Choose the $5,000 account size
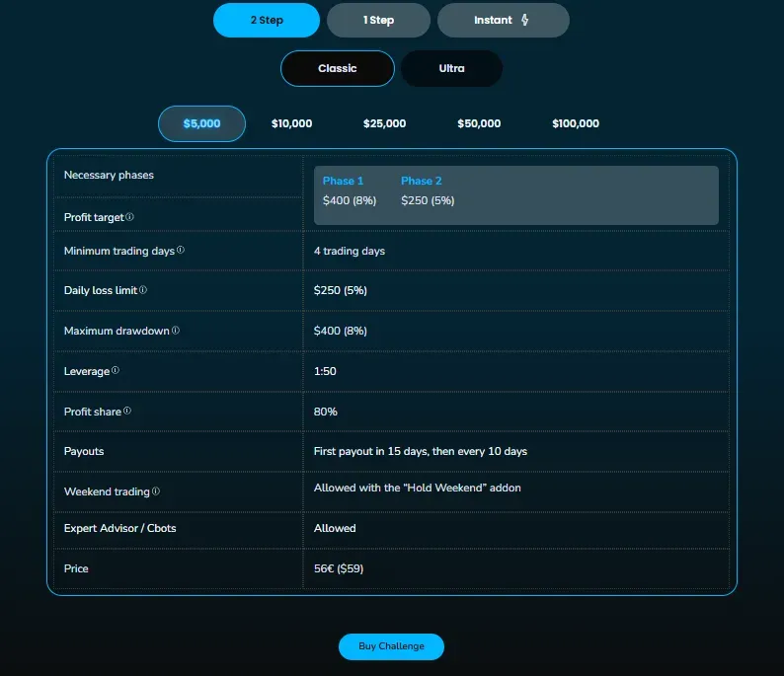This screenshot has height=676, width=784. 201,124
